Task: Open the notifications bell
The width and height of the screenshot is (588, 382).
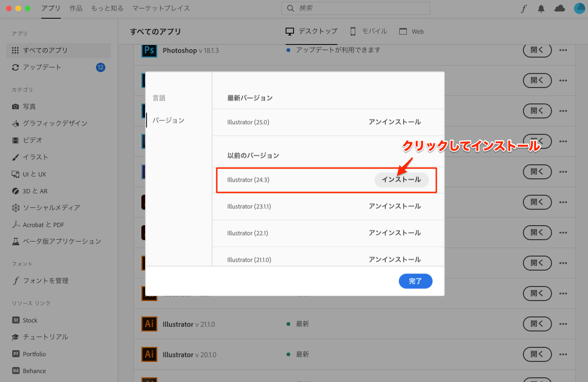Action: coord(542,8)
